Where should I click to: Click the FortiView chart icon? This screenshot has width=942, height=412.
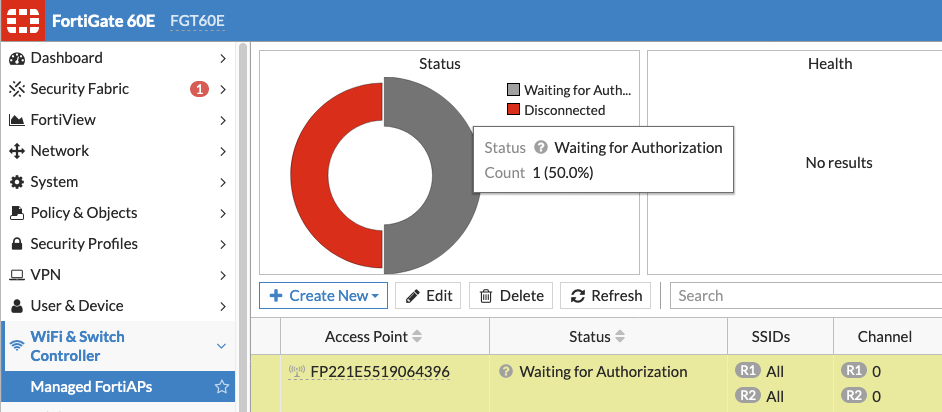click(x=17, y=120)
